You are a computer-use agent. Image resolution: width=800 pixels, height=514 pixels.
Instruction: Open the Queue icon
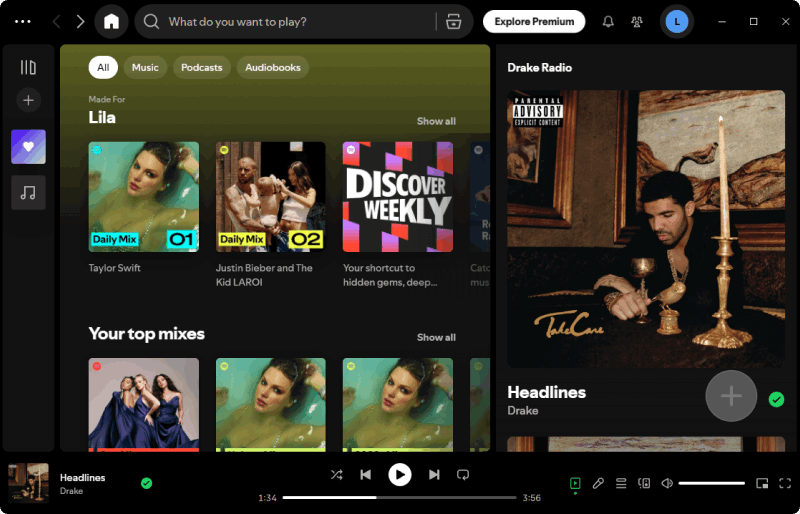[621, 483]
